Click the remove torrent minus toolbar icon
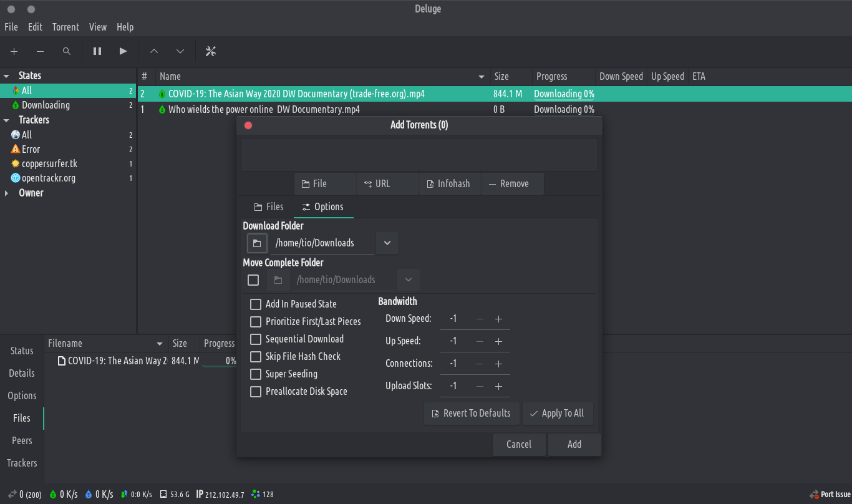This screenshot has width=852, height=504. (40, 51)
